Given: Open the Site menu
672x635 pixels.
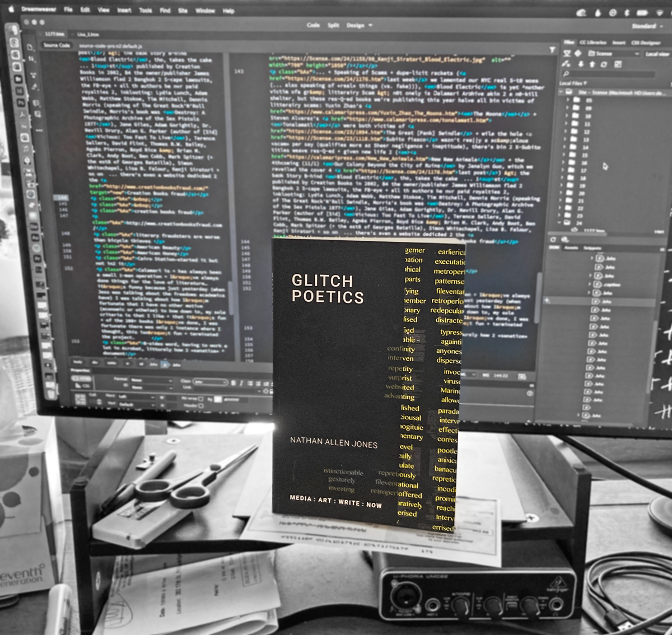Looking at the screenshot, I should point(183,10).
